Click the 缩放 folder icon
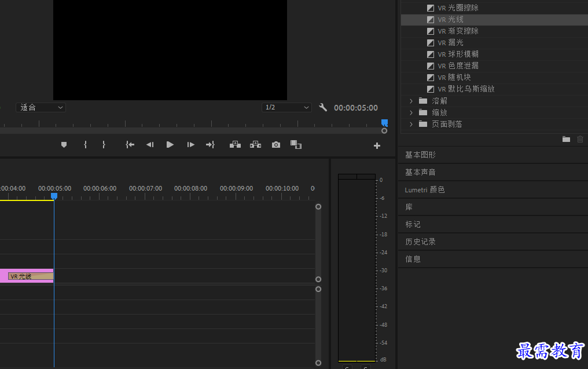 [x=423, y=112]
